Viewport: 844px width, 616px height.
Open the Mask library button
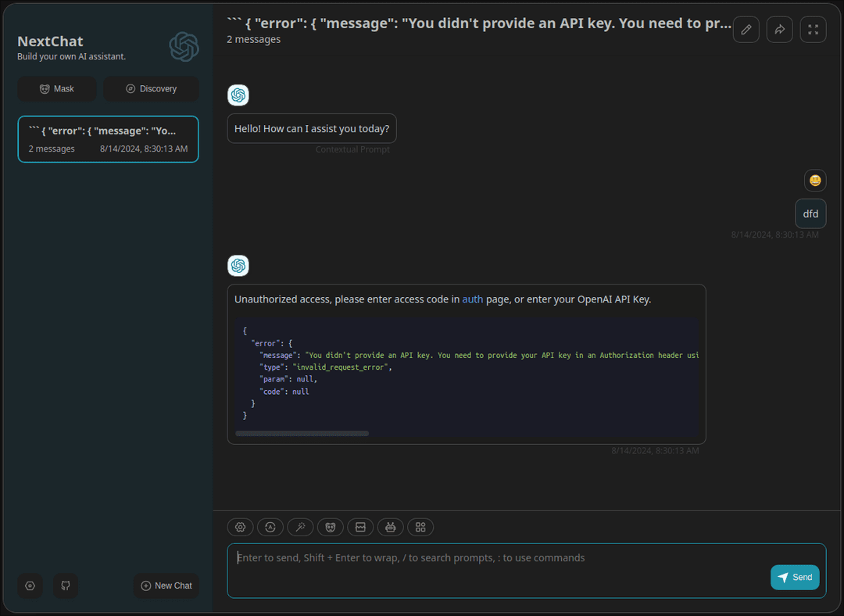57,89
